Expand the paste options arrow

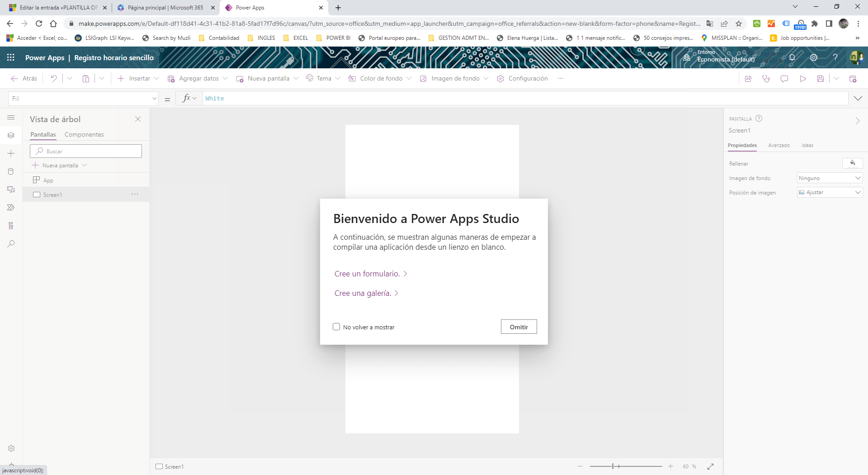tap(102, 78)
